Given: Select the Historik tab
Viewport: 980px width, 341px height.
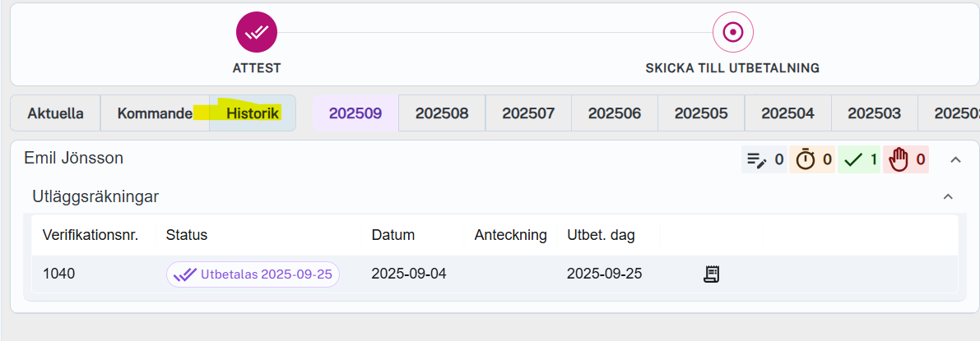Looking at the screenshot, I should coord(253,113).
